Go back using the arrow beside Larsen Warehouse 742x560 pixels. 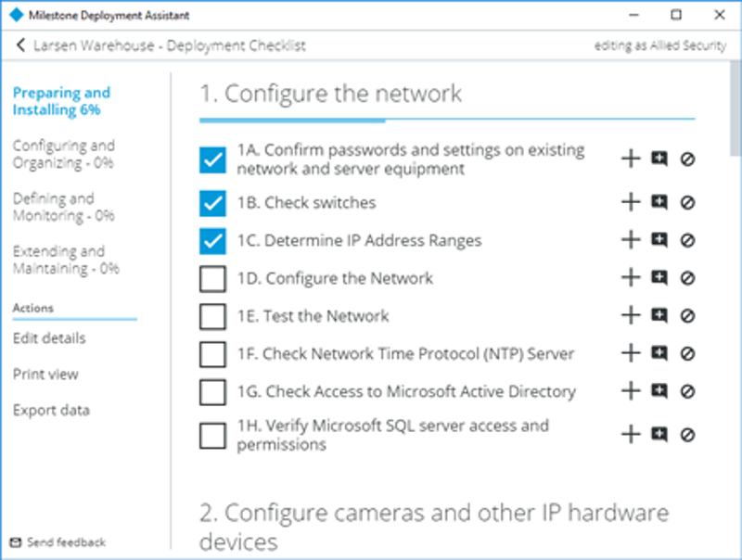pos(19,45)
